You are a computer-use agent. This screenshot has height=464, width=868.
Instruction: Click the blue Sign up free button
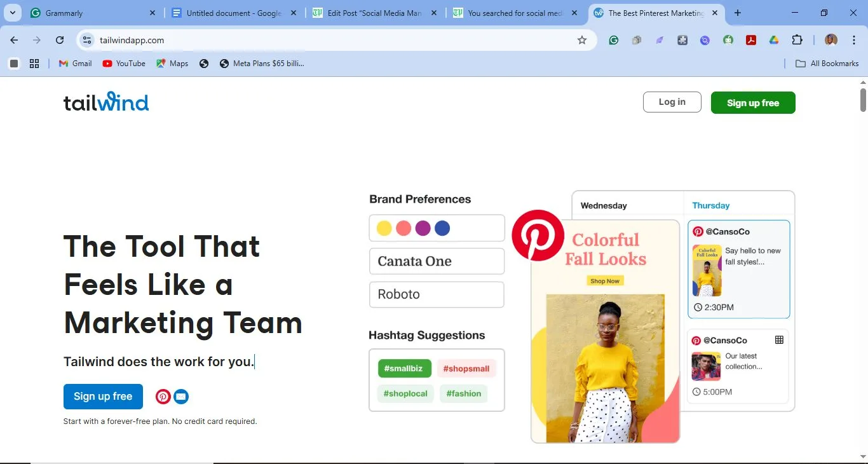click(x=103, y=397)
